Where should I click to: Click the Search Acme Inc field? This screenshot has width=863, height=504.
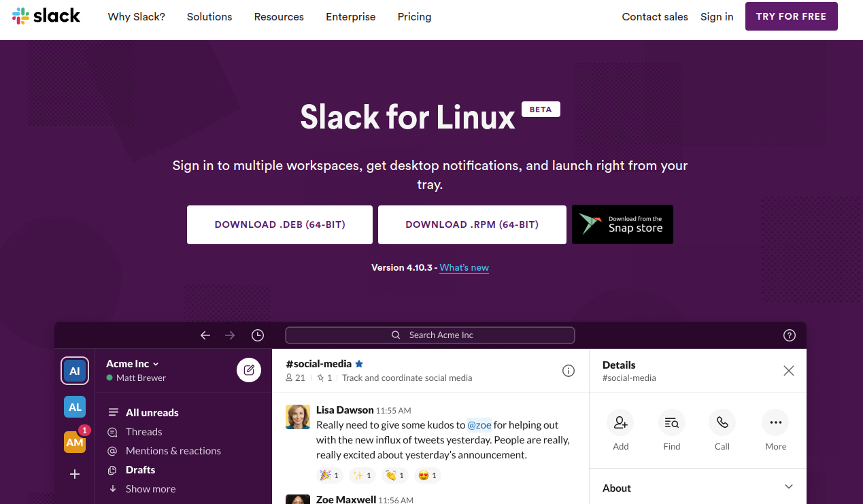click(430, 335)
